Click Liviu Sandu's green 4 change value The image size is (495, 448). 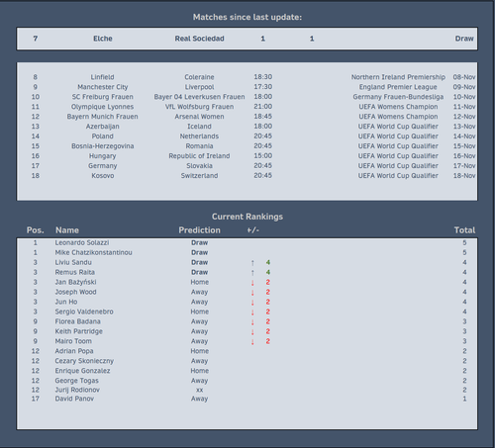268,263
